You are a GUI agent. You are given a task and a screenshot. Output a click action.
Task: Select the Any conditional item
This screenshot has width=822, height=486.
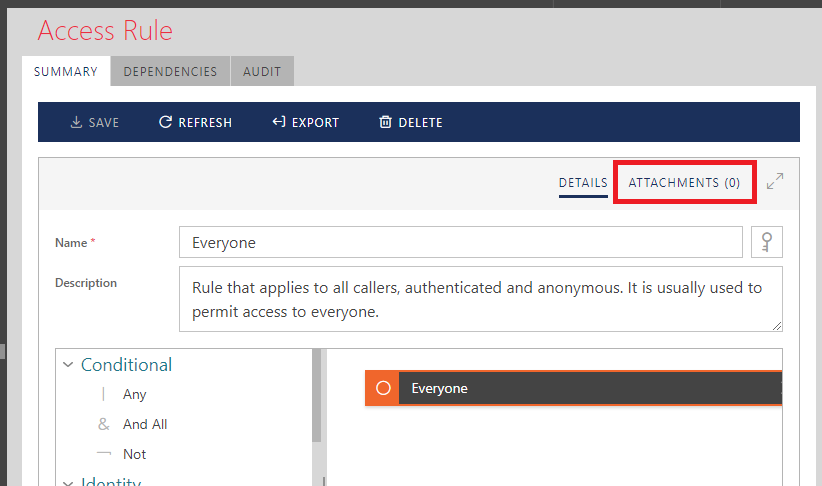[x=134, y=395]
